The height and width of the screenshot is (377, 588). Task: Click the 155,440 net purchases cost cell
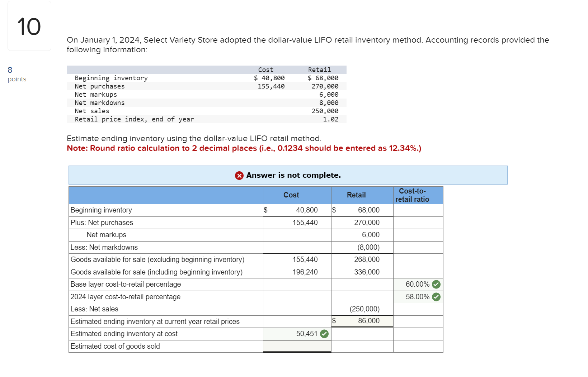(297, 223)
